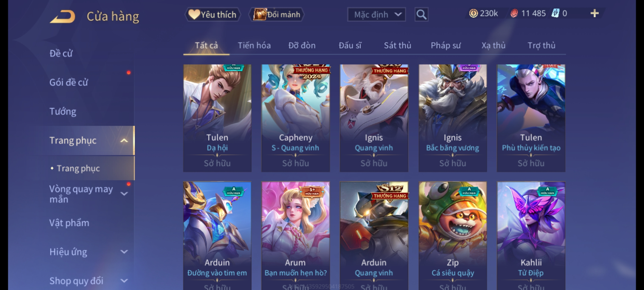Select the Sát thủ tab
The image size is (644, 290).
coord(397,45)
